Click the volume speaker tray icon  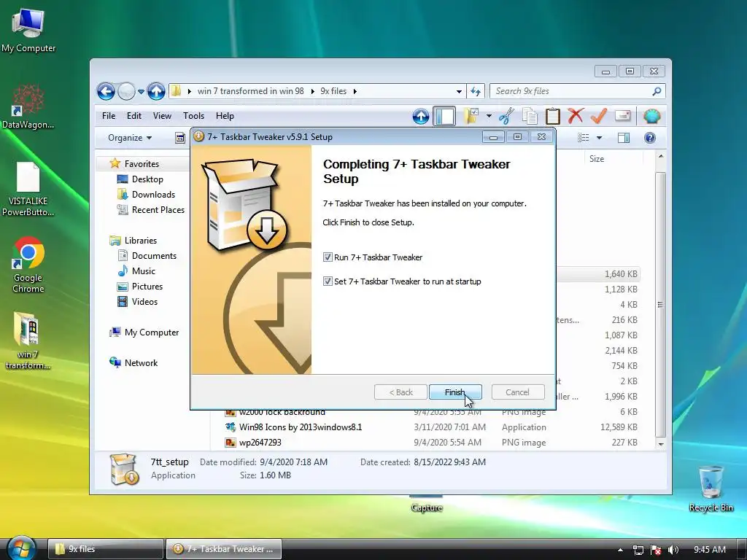[673, 550]
